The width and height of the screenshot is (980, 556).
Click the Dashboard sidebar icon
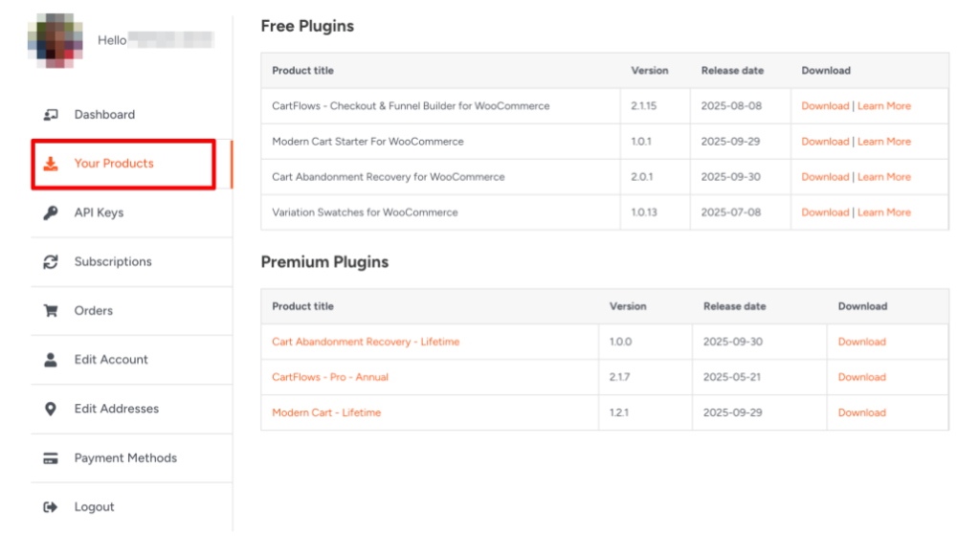51,115
